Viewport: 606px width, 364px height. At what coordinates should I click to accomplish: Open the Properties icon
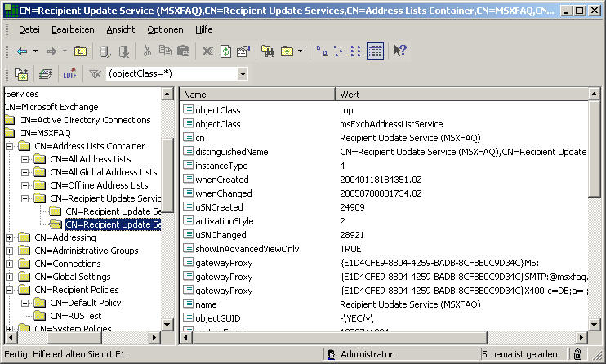[243, 51]
